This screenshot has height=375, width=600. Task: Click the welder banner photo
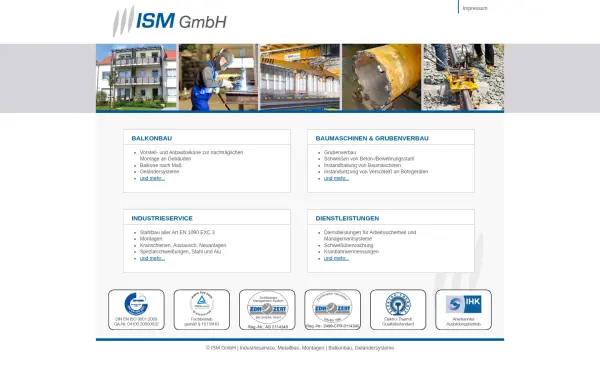(218, 77)
